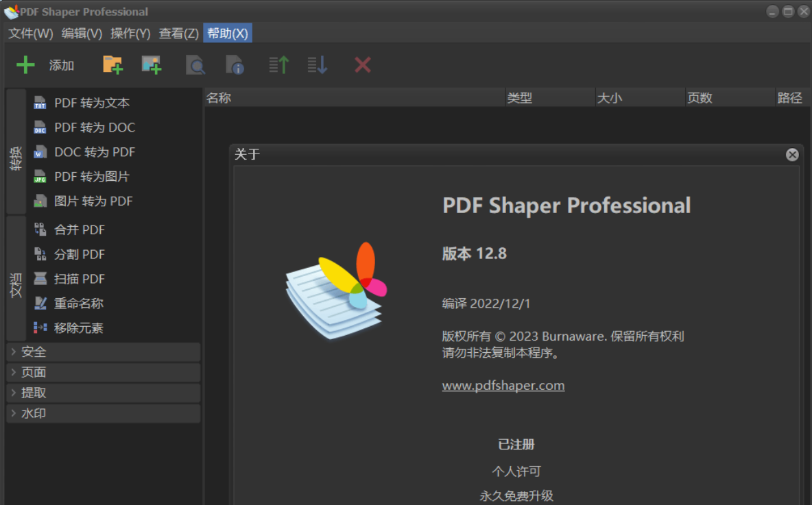Screen dimensions: 812x505
Task: Choose 重命名称 text
Action: tap(79, 304)
